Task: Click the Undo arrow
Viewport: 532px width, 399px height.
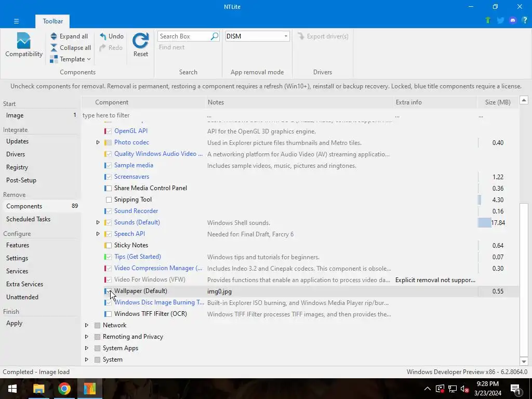Action: coord(103,36)
